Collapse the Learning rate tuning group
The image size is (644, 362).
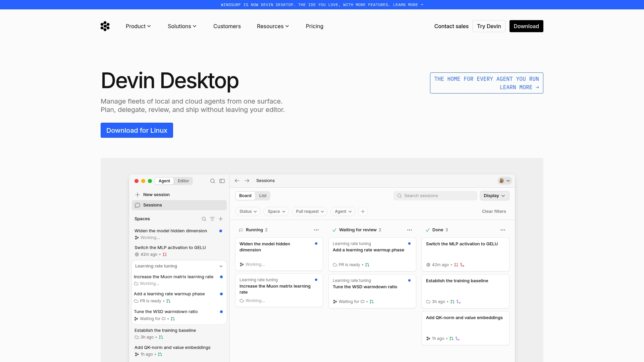221,266
